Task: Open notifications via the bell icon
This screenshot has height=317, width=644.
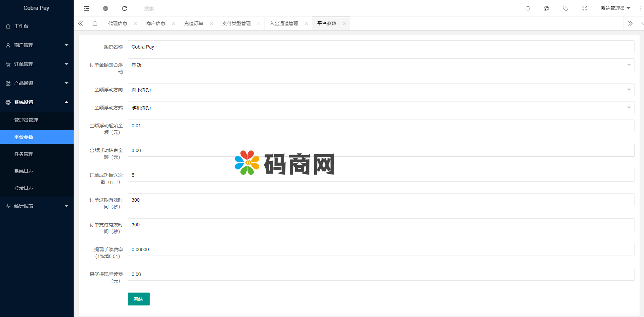Action: click(x=528, y=8)
